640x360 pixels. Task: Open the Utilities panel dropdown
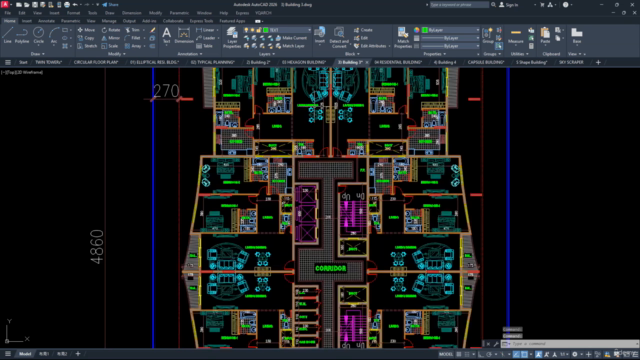point(520,54)
